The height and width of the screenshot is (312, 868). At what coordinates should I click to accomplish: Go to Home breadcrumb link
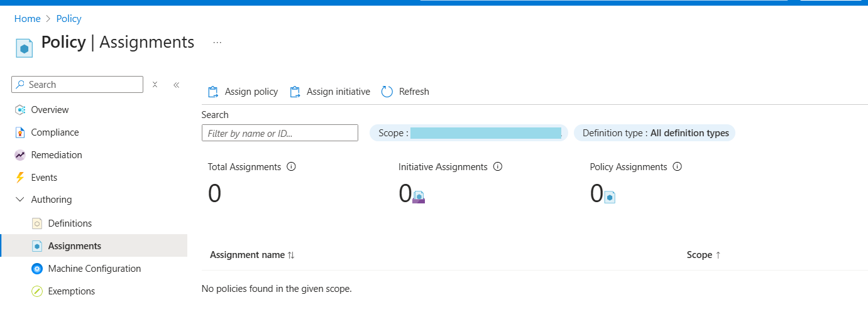coord(28,19)
